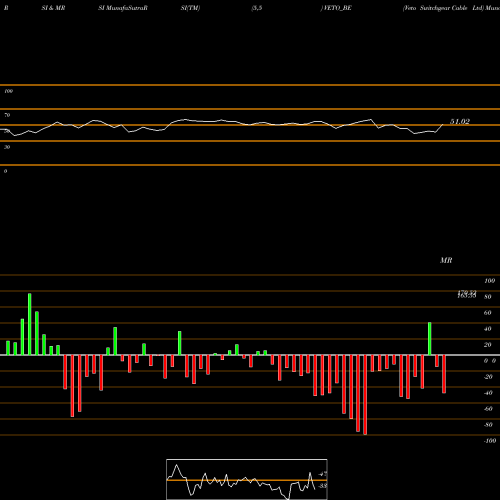This screenshot has height=500, width=500.
Task: Click the 80 label on MR axis
Action: tap(487, 297)
